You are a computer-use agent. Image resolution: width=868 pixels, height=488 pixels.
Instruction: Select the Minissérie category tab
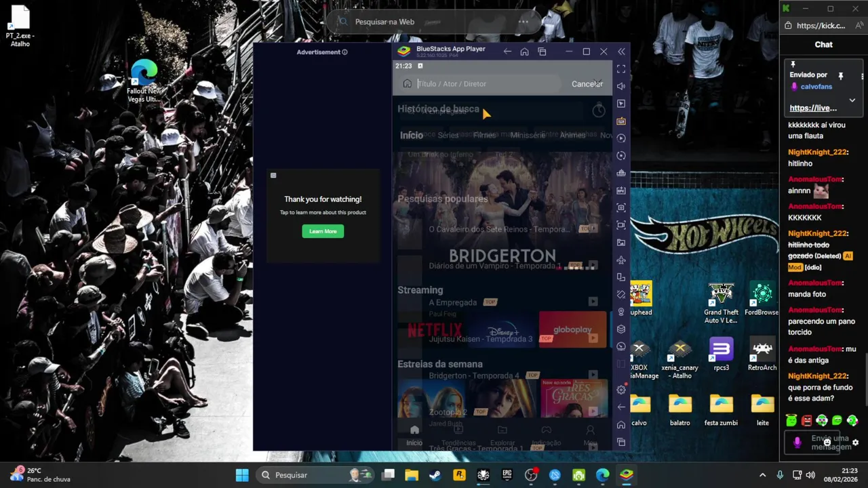click(x=528, y=136)
